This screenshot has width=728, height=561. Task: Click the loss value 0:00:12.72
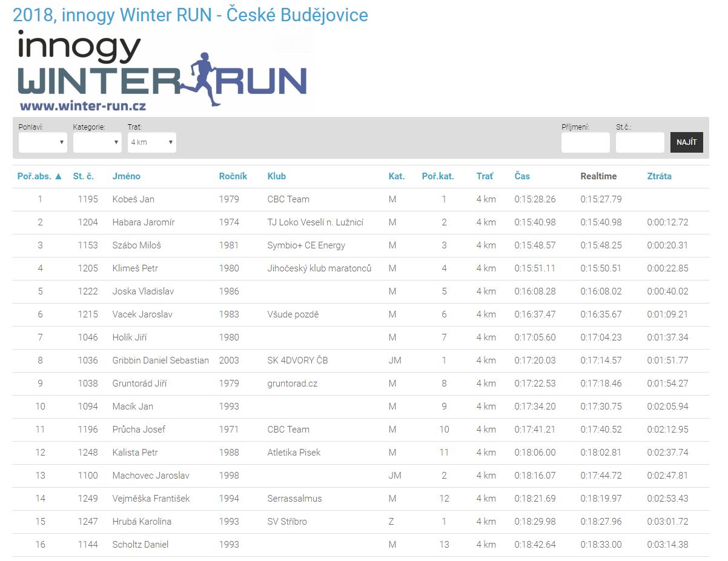click(x=668, y=222)
